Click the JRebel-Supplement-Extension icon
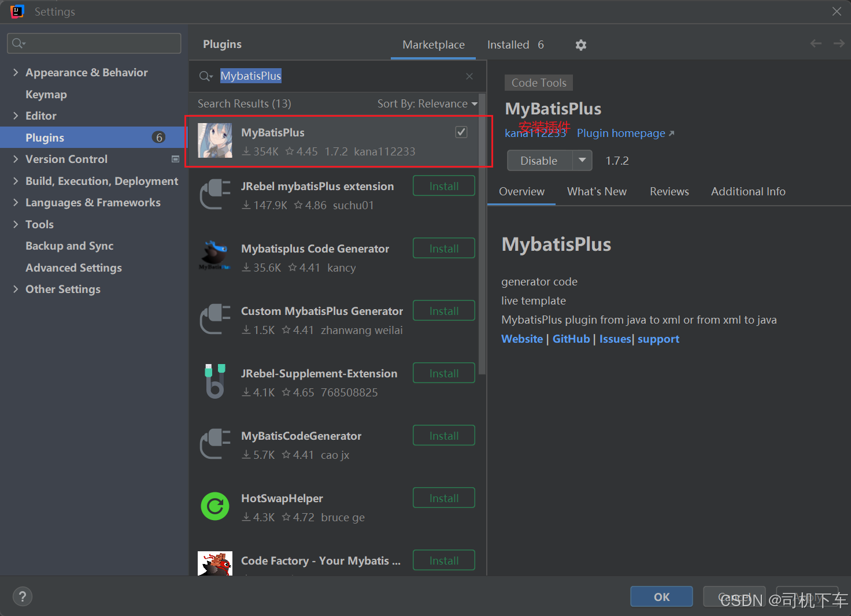 tap(215, 381)
